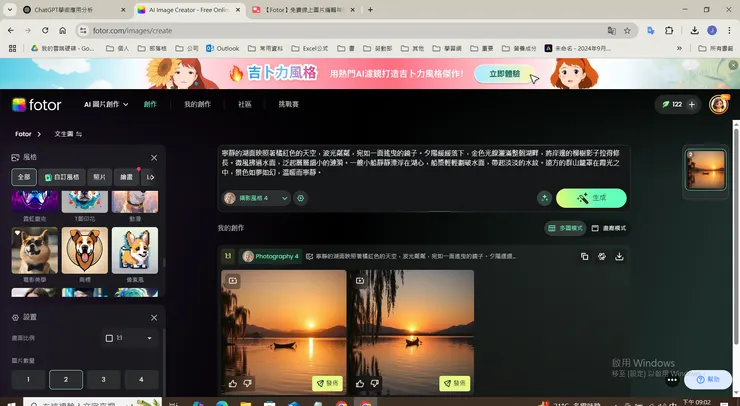Reload the page in browser toolbar
This screenshot has width=740, height=406.
tap(45, 31)
